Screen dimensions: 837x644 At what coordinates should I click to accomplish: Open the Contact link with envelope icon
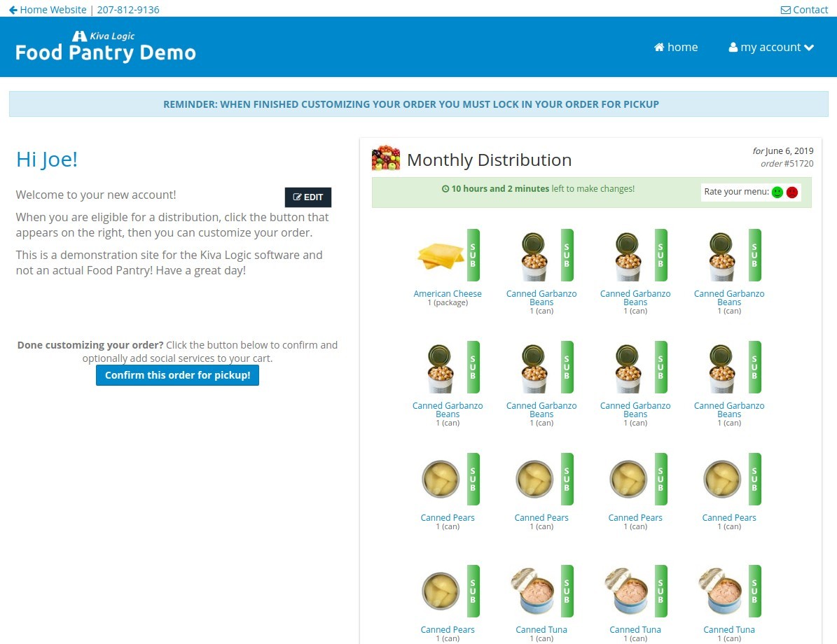(805, 10)
